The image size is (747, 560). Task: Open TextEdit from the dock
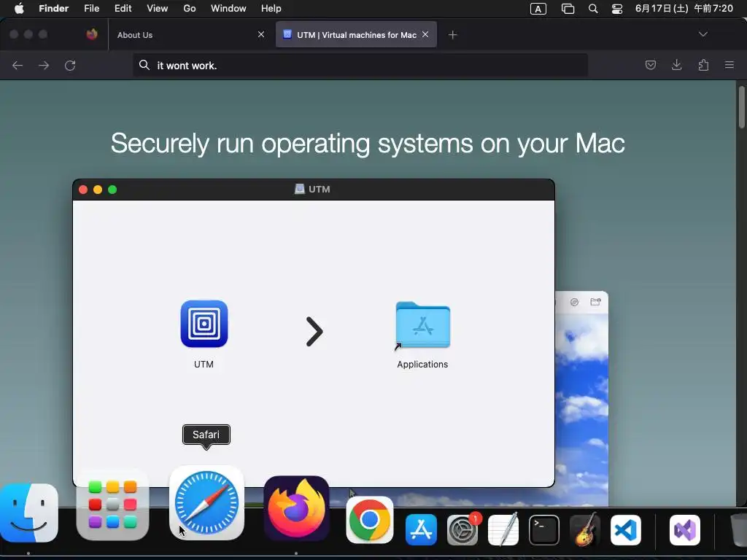pos(503,529)
